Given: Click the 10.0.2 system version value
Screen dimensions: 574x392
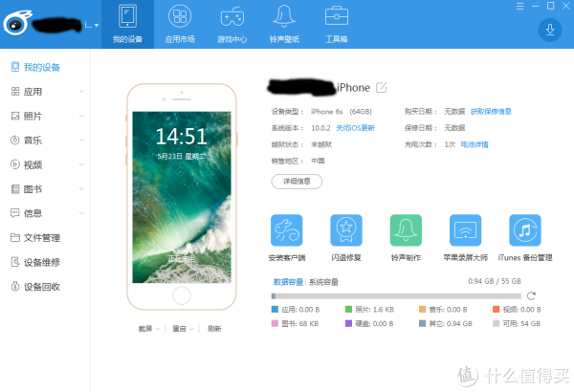Looking at the screenshot, I should 320,128.
